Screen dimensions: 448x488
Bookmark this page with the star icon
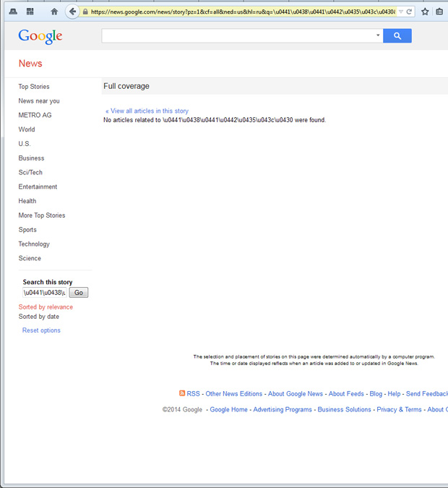pyautogui.click(x=425, y=12)
